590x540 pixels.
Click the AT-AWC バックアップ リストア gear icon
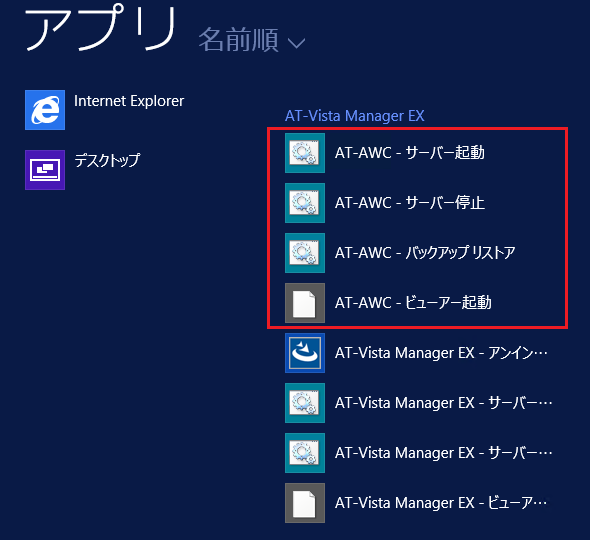(305, 253)
